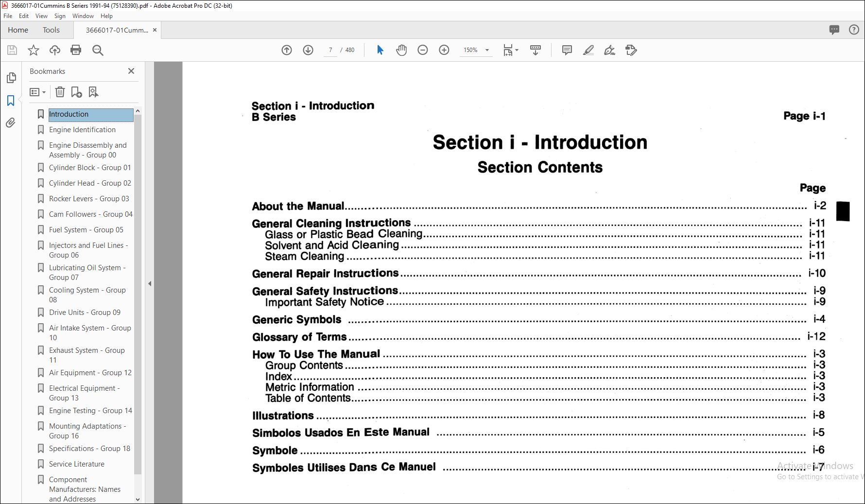865x504 pixels.
Task: Open Injectors and Fuel Lines bookmark
Action: click(x=88, y=250)
